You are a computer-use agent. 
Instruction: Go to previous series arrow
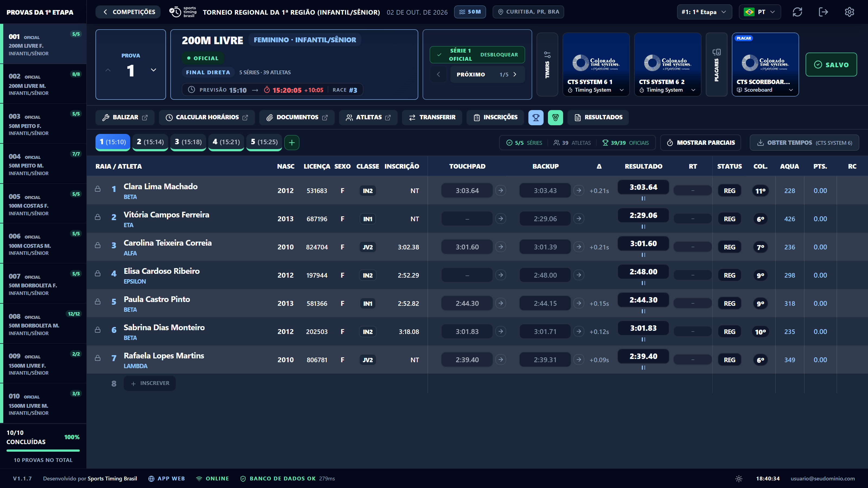[x=438, y=75]
